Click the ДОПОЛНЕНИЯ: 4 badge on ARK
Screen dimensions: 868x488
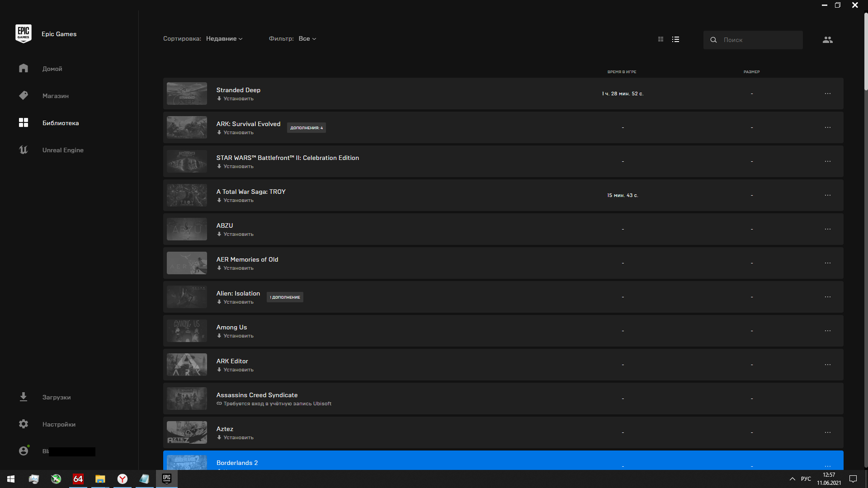[307, 128]
